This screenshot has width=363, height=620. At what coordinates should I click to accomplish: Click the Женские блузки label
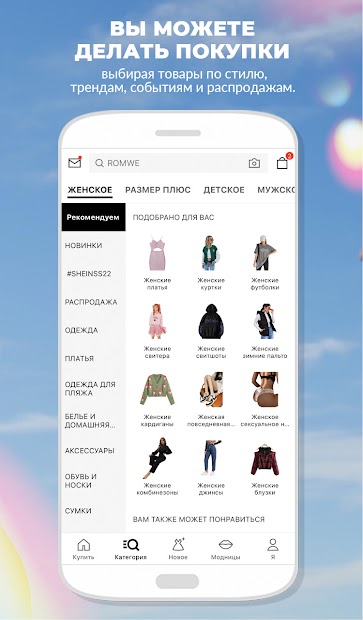[265, 489]
